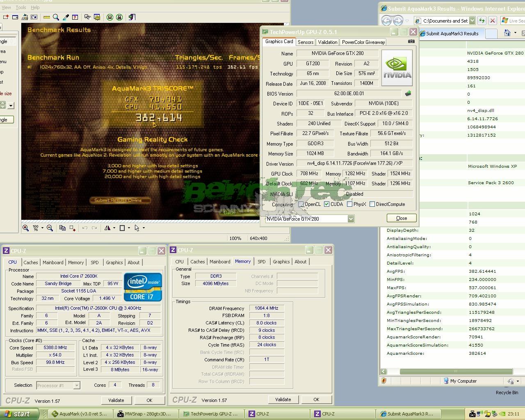The height and width of the screenshot is (420, 525).
Task: Open the recent pages dropdown beside IE forward arrow
Action: click(407, 21)
